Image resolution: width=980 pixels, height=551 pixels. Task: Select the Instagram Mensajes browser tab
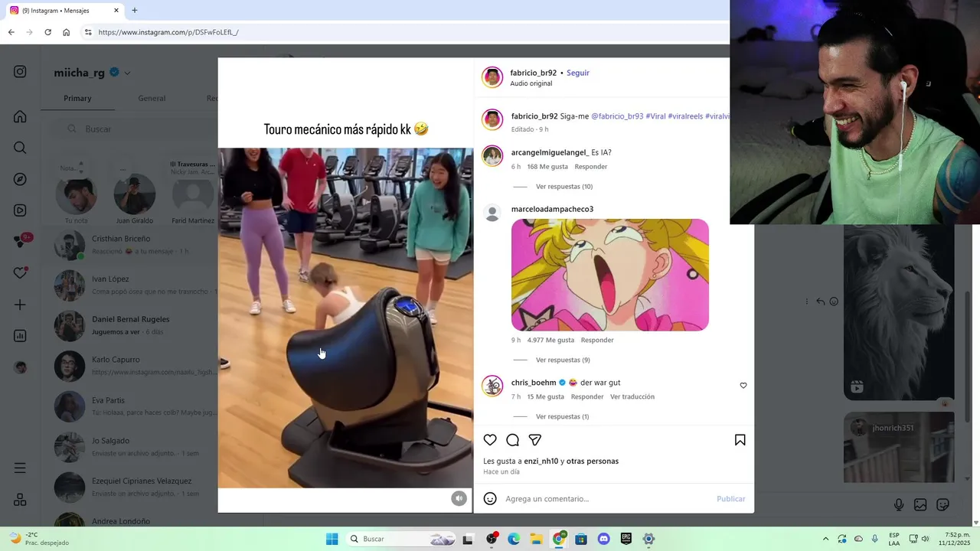pyautogui.click(x=64, y=11)
